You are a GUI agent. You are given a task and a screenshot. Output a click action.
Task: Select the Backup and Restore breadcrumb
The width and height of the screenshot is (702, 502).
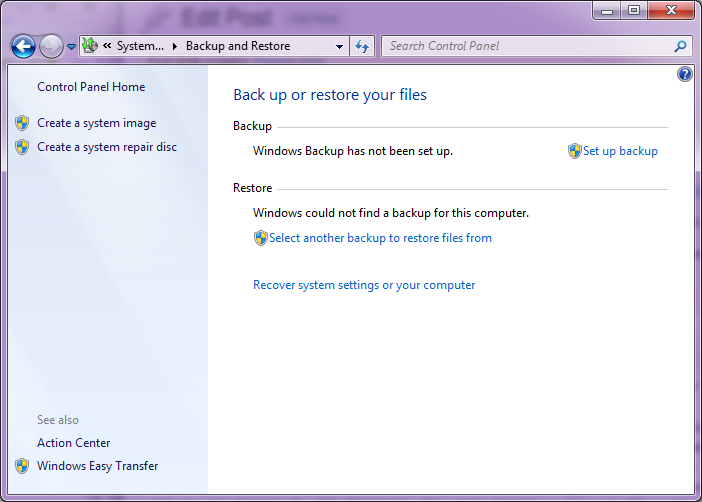coord(238,46)
